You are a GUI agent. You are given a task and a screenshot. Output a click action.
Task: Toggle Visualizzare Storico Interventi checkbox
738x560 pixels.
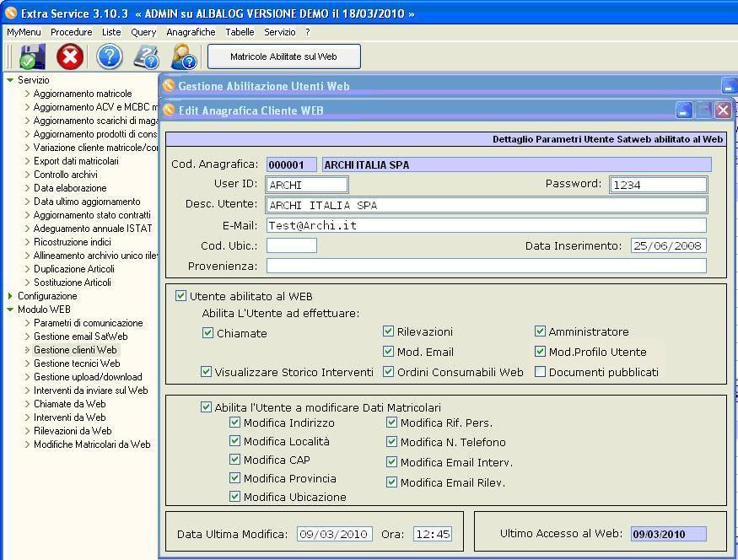pyautogui.click(x=206, y=372)
